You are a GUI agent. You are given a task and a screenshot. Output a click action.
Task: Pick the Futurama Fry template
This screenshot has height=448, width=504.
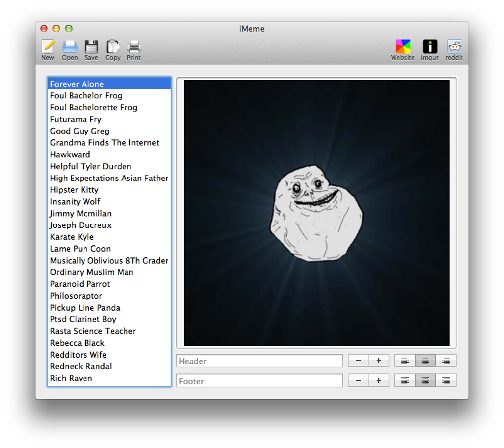coord(110,119)
